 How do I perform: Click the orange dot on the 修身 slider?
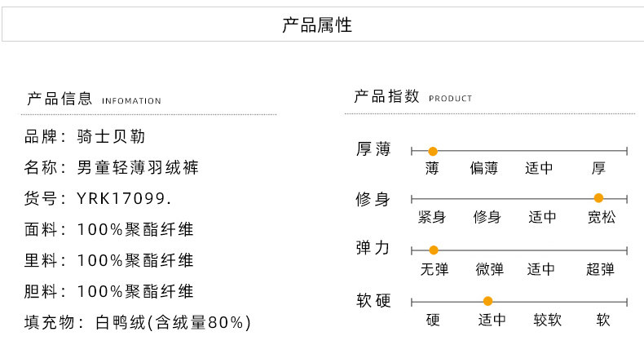tap(598, 198)
